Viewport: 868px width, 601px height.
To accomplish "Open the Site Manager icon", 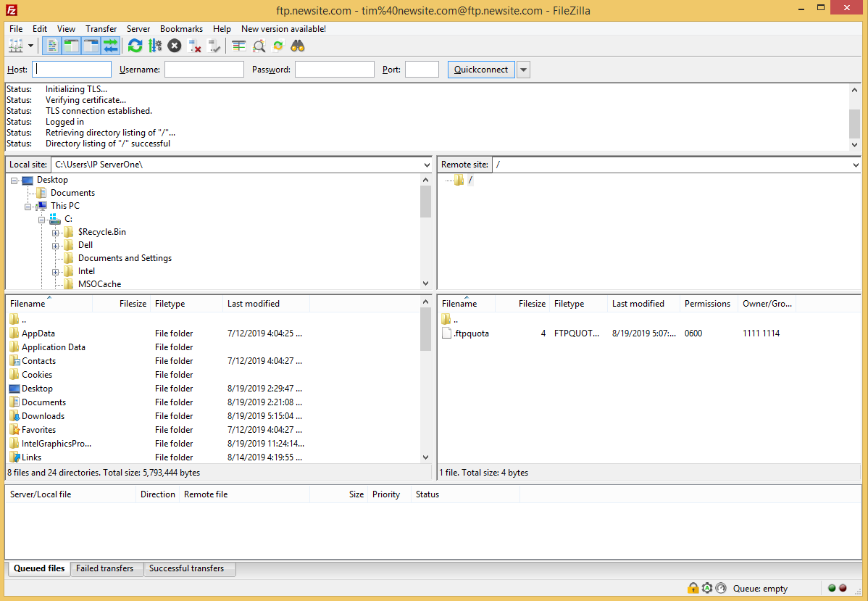I will [x=15, y=46].
